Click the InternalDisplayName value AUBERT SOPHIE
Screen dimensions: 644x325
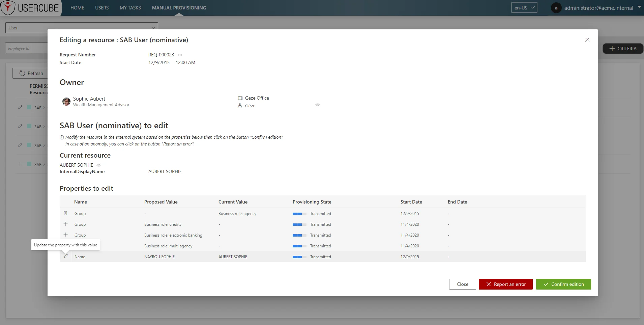coord(165,171)
